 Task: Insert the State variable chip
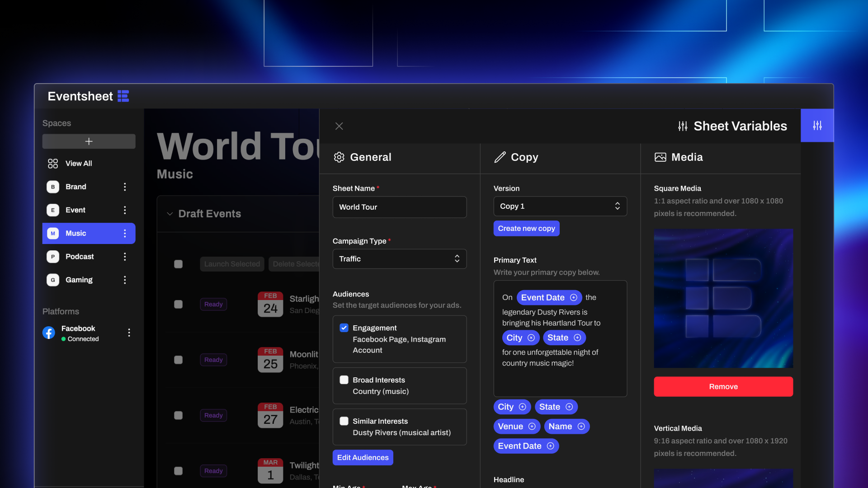tap(556, 407)
